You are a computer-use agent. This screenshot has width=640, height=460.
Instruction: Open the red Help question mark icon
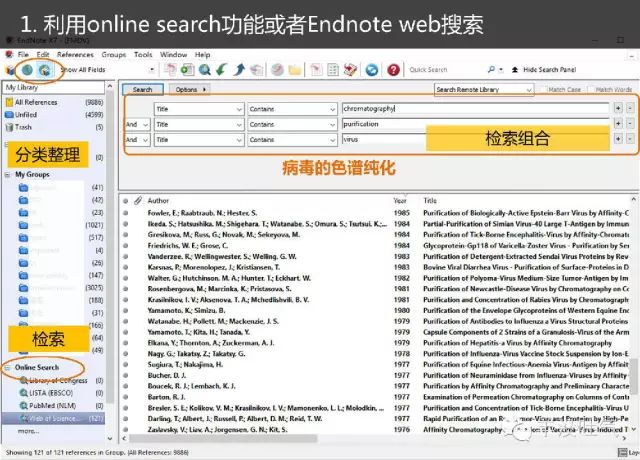click(x=393, y=70)
